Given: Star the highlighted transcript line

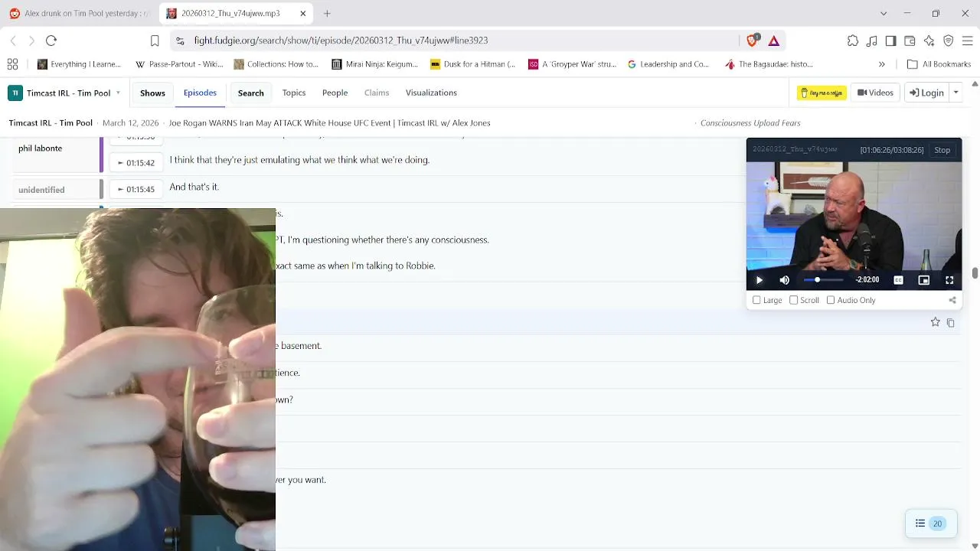Looking at the screenshot, I should coord(935,322).
